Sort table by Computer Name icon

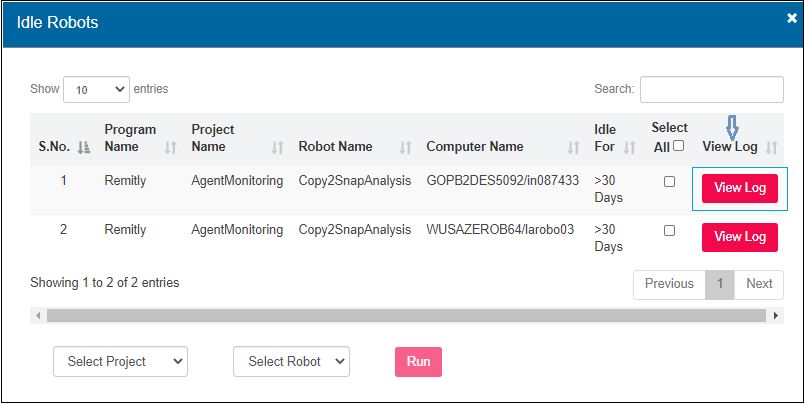coord(573,147)
